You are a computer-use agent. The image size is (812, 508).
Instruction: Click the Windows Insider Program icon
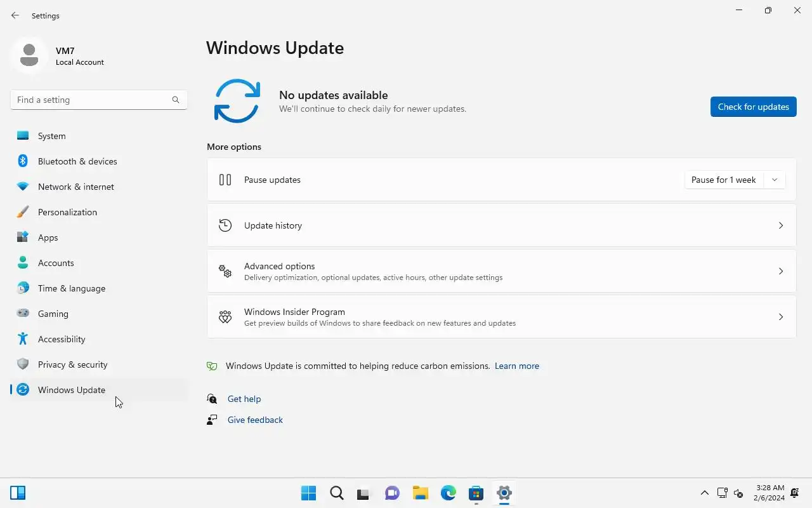click(x=225, y=317)
